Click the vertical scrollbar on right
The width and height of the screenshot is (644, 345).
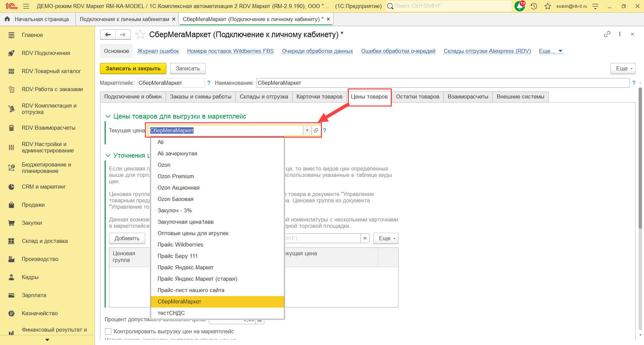[640, 157]
